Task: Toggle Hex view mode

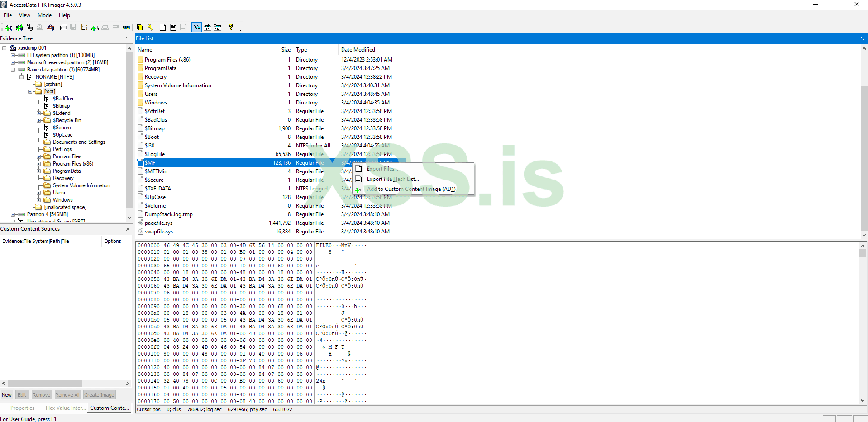Action: click(x=218, y=28)
